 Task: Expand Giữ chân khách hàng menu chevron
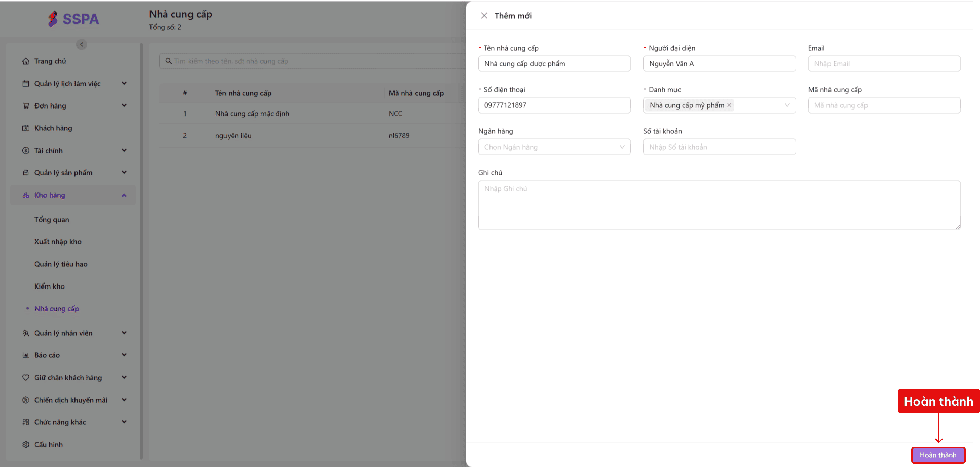124,378
